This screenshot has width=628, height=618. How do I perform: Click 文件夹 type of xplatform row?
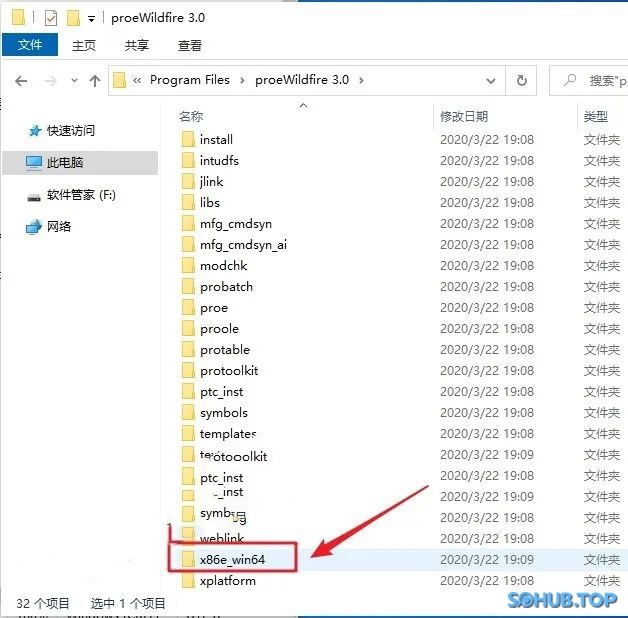(x=602, y=581)
